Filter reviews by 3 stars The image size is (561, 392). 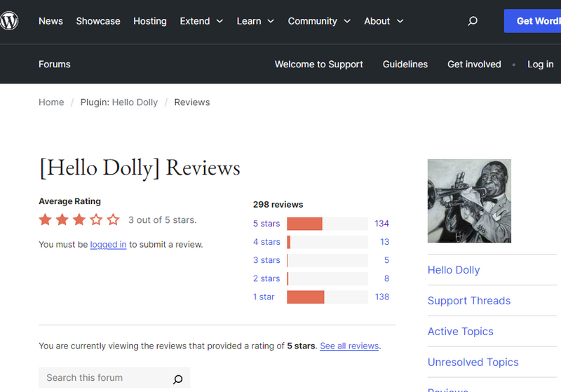pyautogui.click(x=266, y=260)
